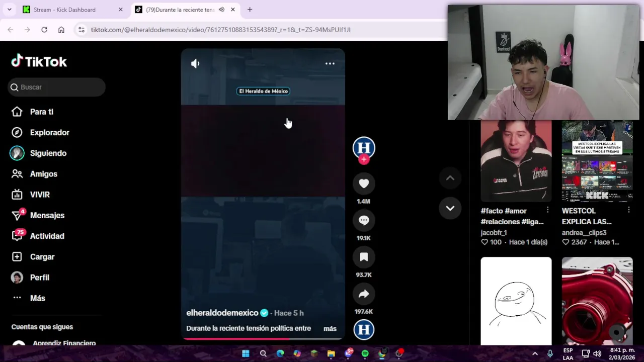Mute the TikTok tab audio icon
Screen dimensions: 644x362
click(x=221, y=10)
